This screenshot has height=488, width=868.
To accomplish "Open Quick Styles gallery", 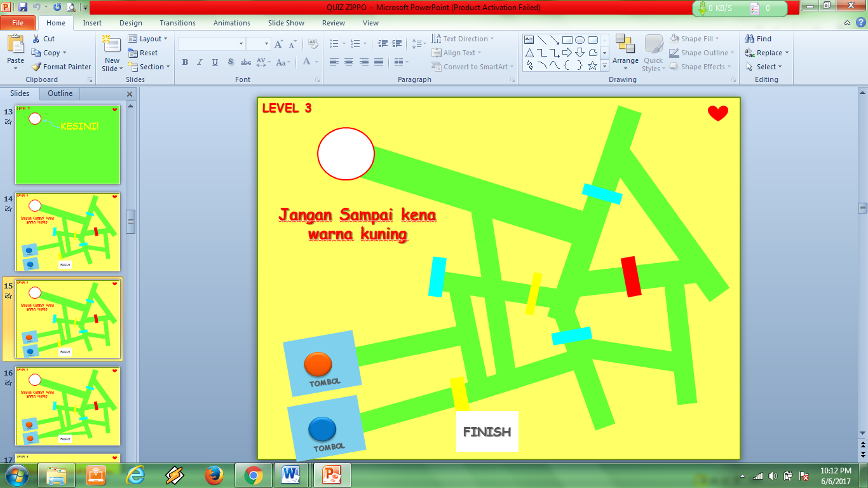I will tap(653, 53).
